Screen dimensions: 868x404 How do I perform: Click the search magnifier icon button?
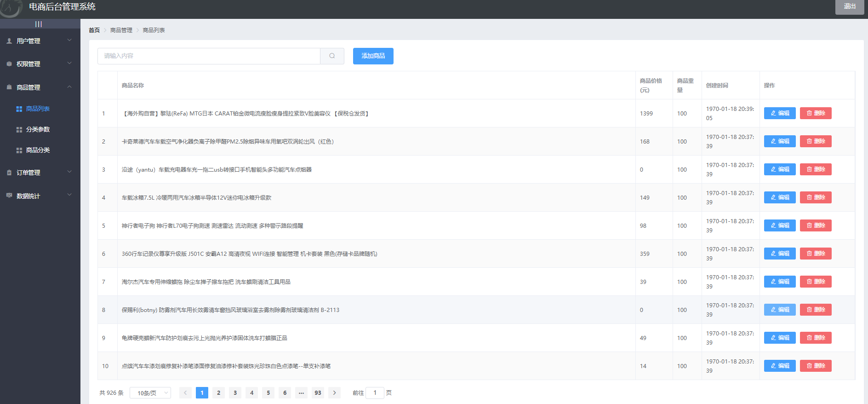pyautogui.click(x=332, y=56)
